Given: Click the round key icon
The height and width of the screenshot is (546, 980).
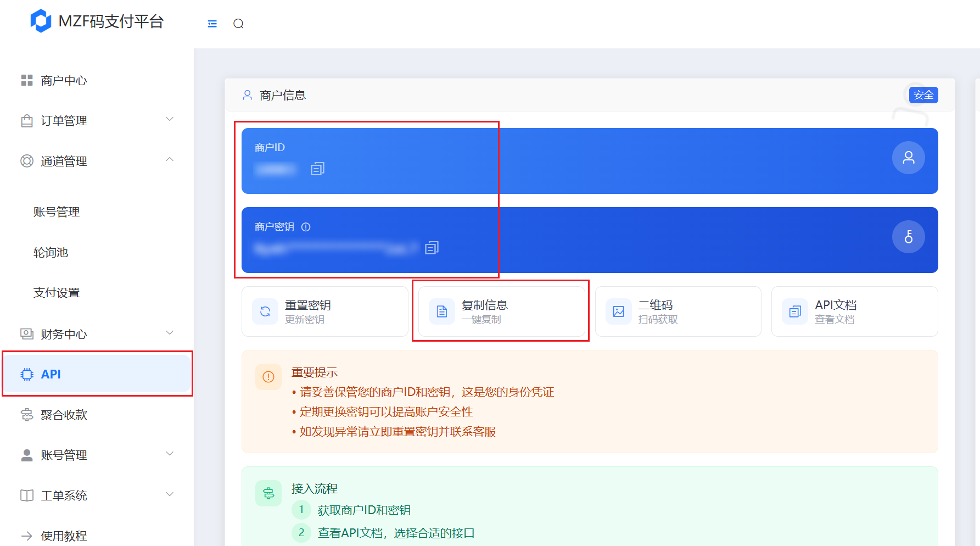Looking at the screenshot, I should pyautogui.click(x=909, y=237).
